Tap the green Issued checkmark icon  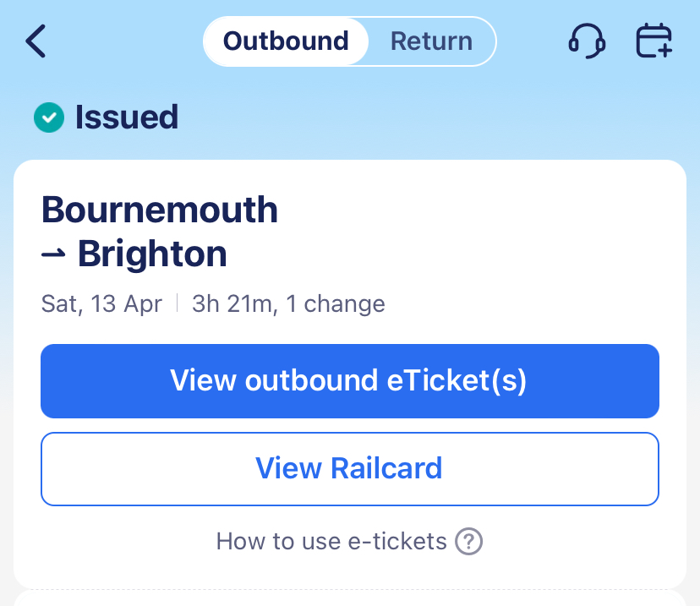49,117
